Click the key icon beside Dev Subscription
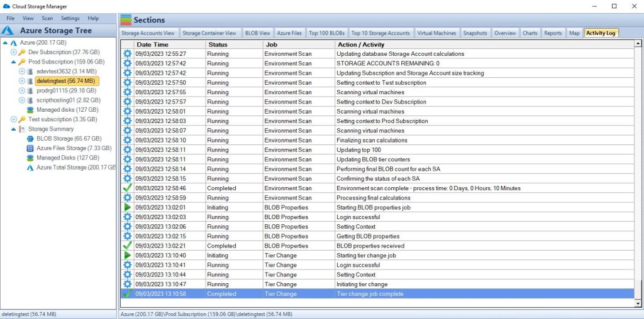The width and height of the screenshot is (644, 319). (22, 52)
